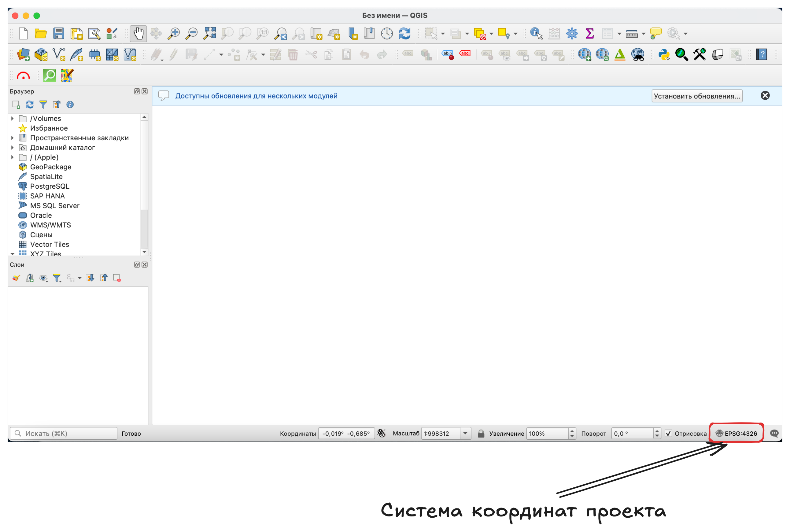Image resolution: width=790 pixels, height=532 pixels.
Task: Click the Processing Toolbox gear icon
Action: coord(572,33)
